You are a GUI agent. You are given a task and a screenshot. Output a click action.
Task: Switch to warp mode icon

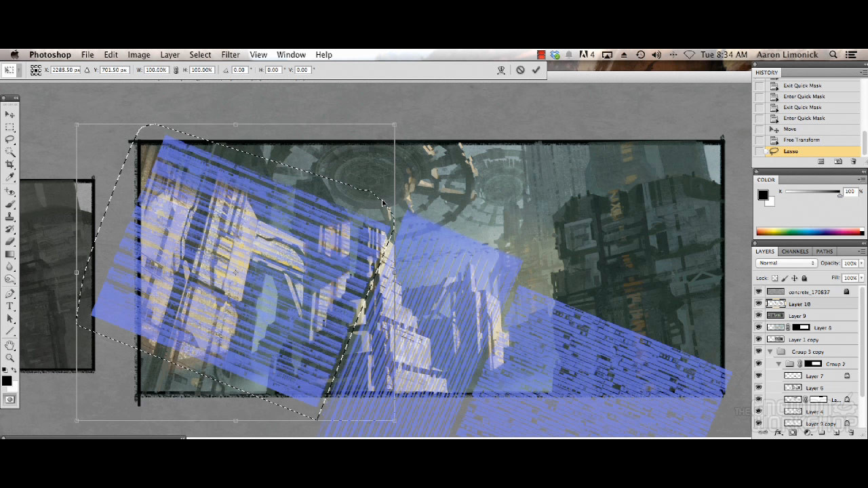pyautogui.click(x=502, y=70)
